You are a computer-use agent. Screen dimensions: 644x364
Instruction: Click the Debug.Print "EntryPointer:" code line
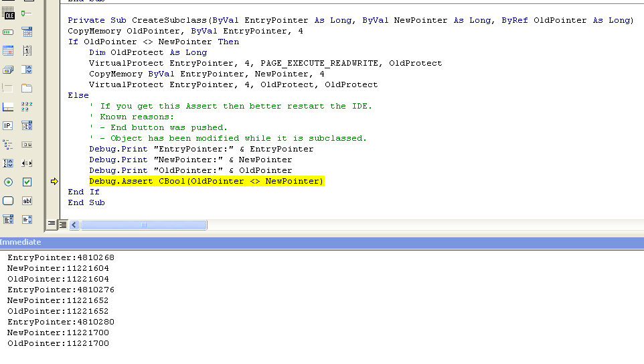tap(202, 149)
